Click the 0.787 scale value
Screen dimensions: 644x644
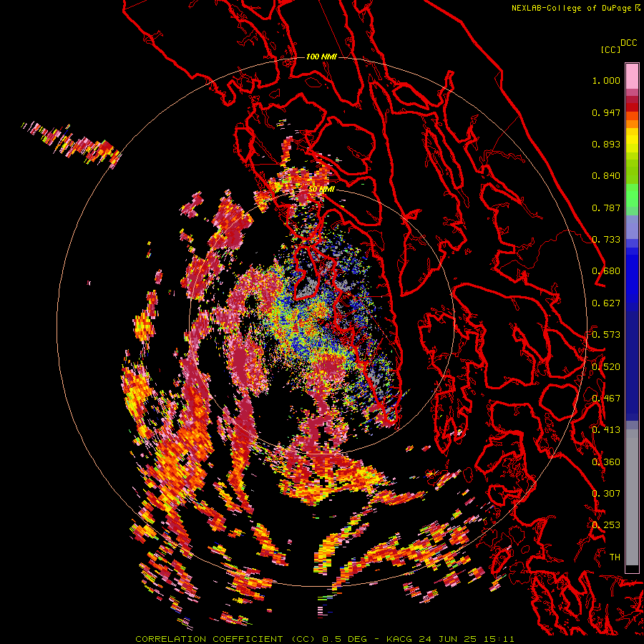pyautogui.click(x=606, y=208)
